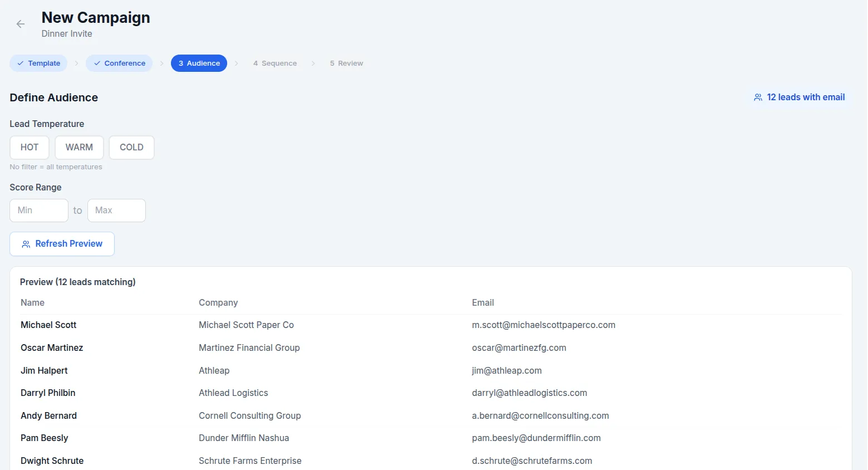868x470 pixels.
Task: Select the active Audience step
Action: point(199,63)
